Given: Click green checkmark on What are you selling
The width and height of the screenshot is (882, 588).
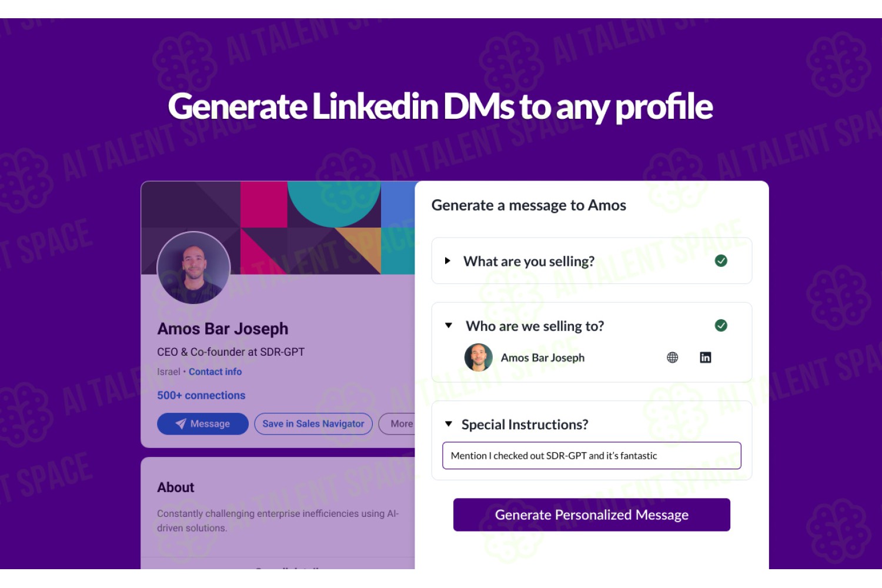Looking at the screenshot, I should 721,260.
